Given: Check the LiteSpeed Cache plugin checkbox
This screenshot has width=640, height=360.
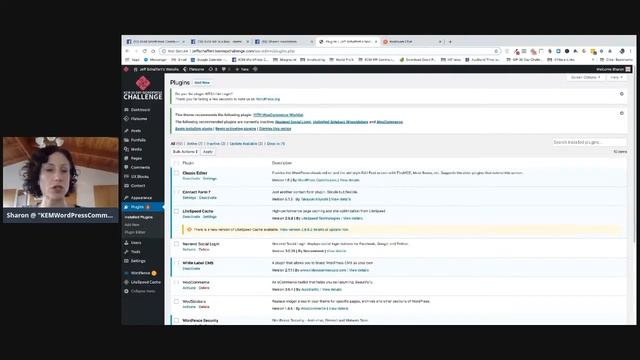Looking at the screenshot, I should pos(176,211).
